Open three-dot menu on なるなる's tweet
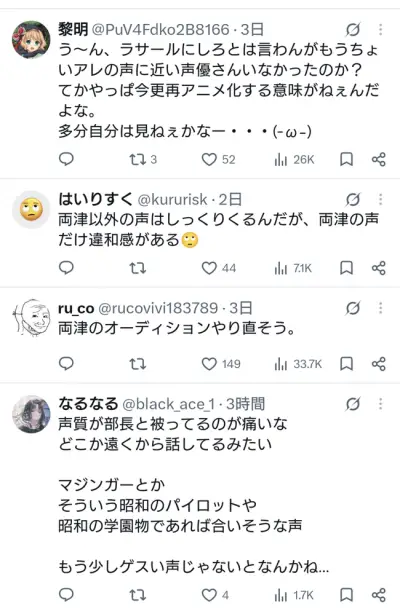 click(x=381, y=404)
